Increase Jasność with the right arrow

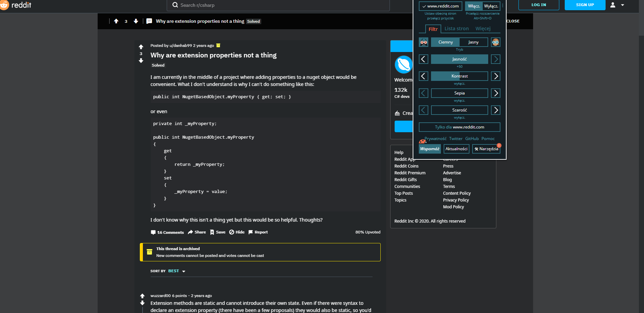pyautogui.click(x=495, y=59)
